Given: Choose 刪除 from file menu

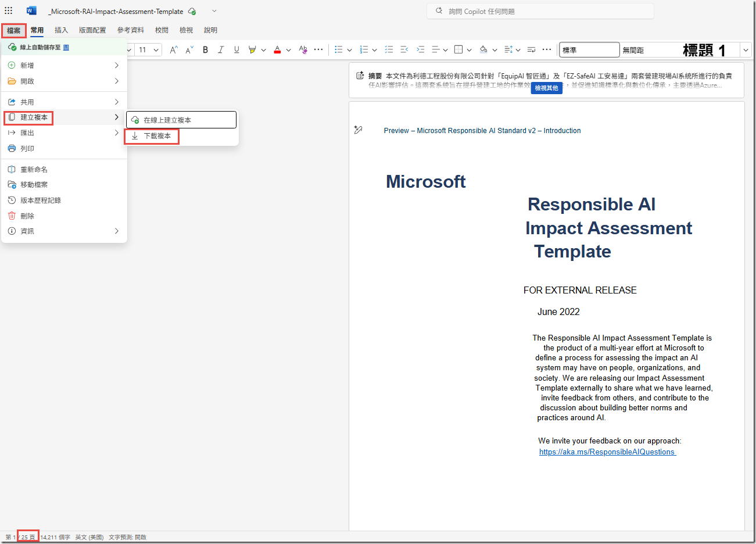Looking at the screenshot, I should tap(64, 216).
